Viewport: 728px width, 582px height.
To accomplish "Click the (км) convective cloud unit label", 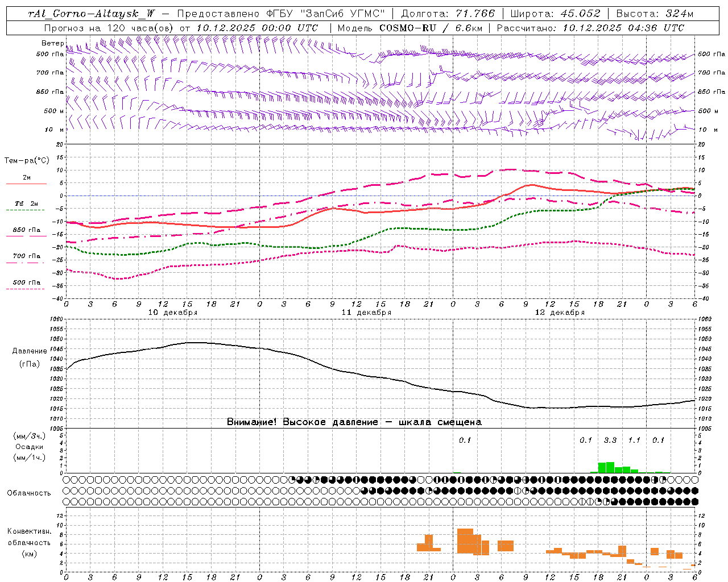I will 29,554.
